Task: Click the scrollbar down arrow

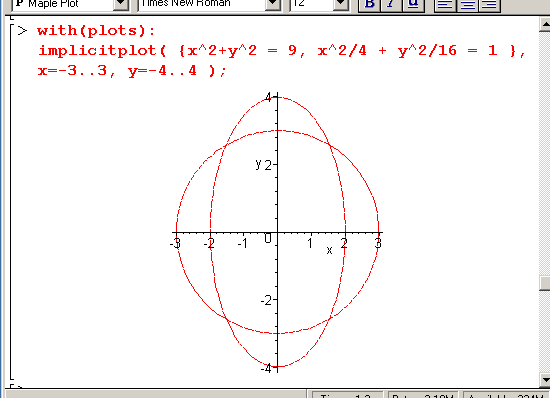Action: (x=545, y=379)
